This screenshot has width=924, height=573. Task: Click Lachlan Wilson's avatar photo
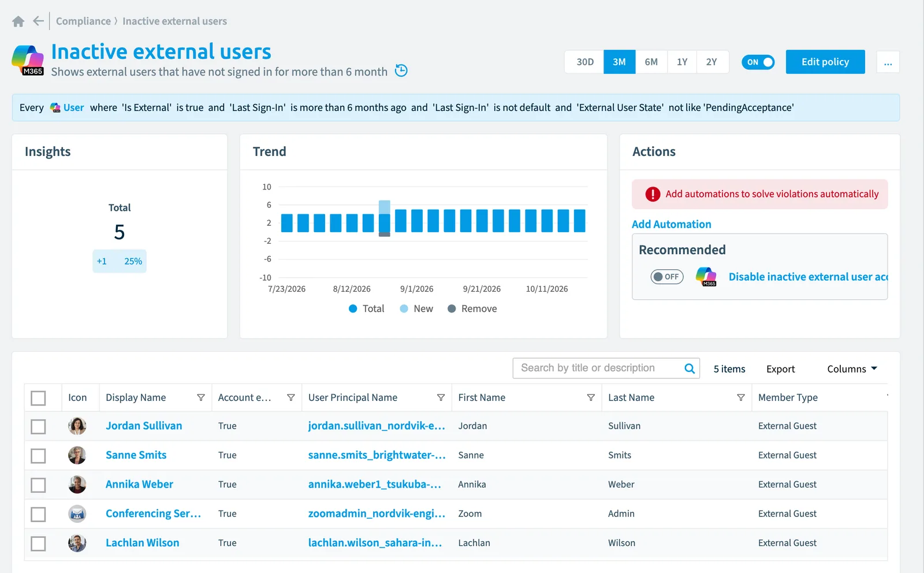pyautogui.click(x=77, y=543)
